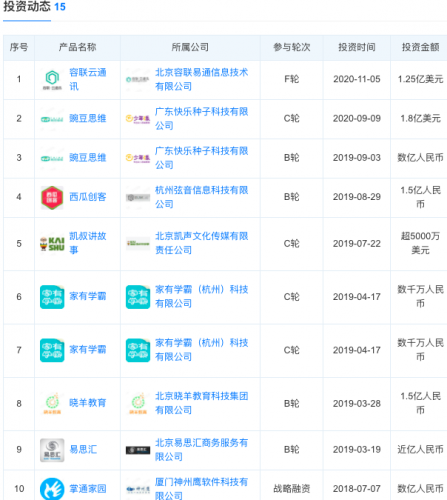The width and height of the screenshot is (447, 500).
Task: Click the 家有学霸 product logo in row 7
Action: click(x=52, y=350)
